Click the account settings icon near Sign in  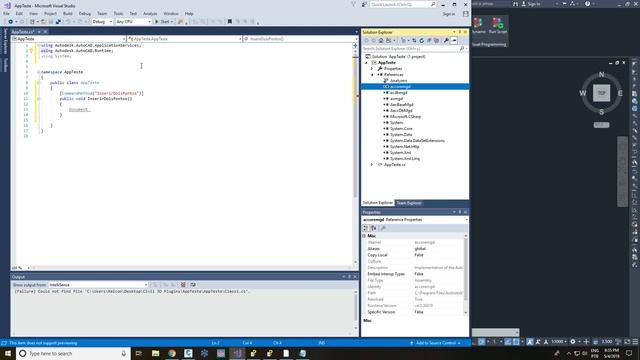coord(465,14)
